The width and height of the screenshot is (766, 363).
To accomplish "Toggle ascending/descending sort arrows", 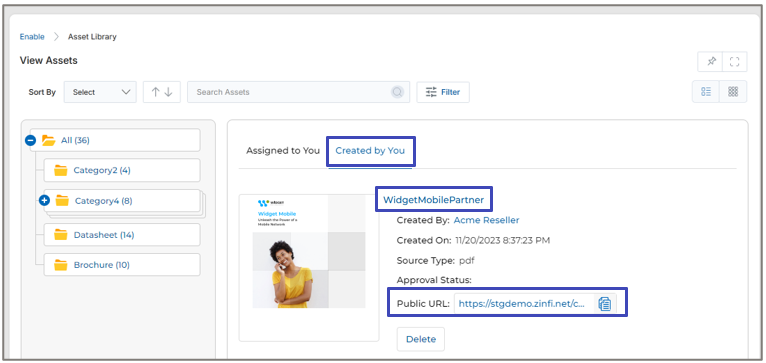I will tap(162, 92).
